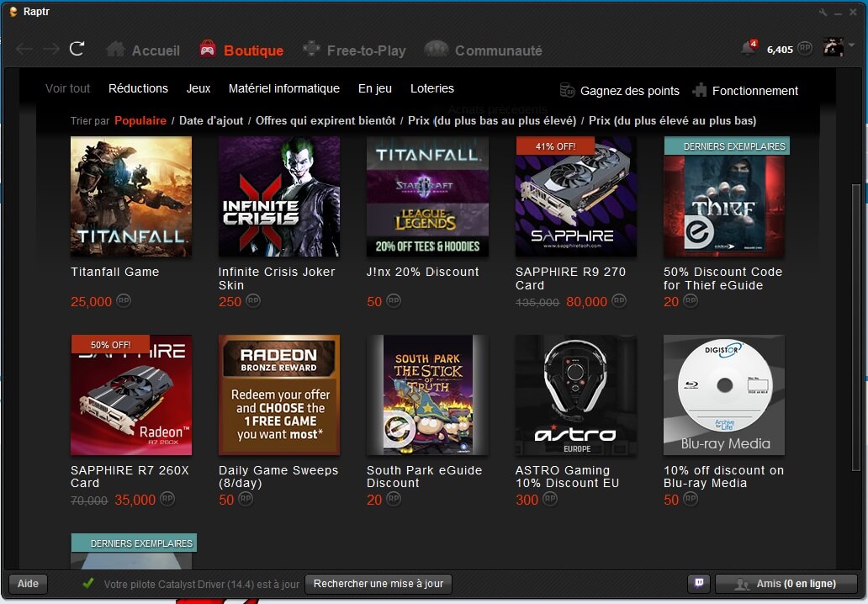Viewport: 868px width, 604px height.
Task: Select the Réductions category tab
Action: click(138, 88)
